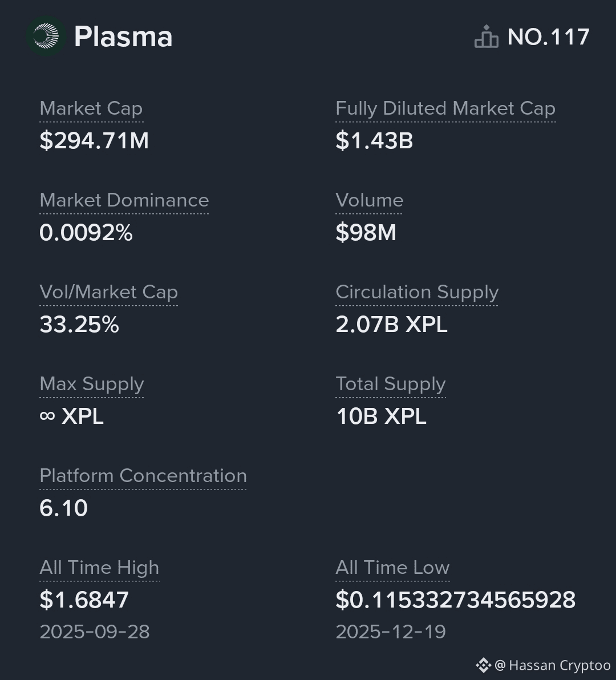This screenshot has width=616, height=680.
Task: Click the ranking podium icon
Action: (x=486, y=37)
